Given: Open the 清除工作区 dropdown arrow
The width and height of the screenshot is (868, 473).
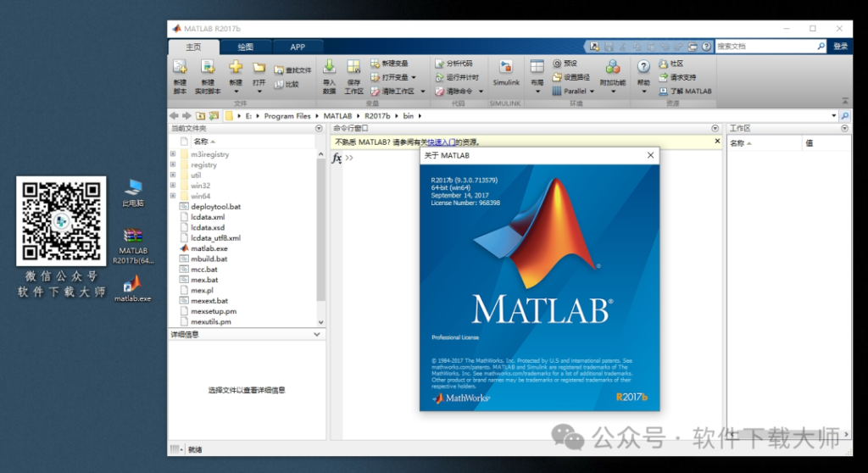Looking at the screenshot, I should tap(423, 92).
